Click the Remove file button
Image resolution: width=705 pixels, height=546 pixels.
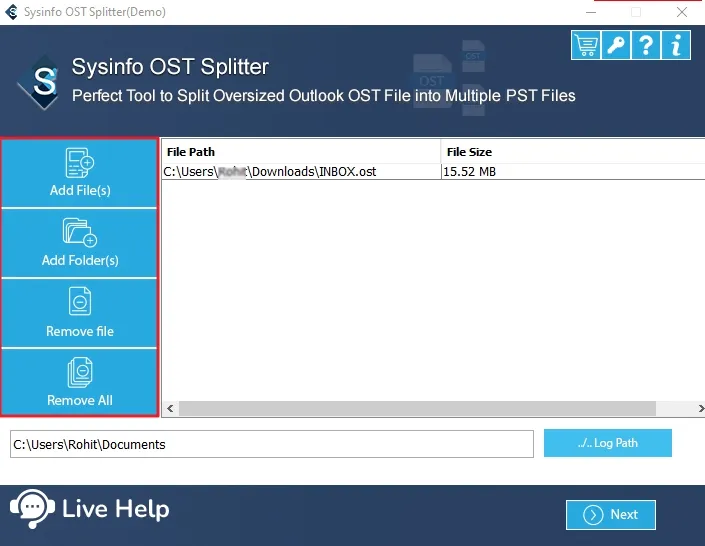coord(80,313)
